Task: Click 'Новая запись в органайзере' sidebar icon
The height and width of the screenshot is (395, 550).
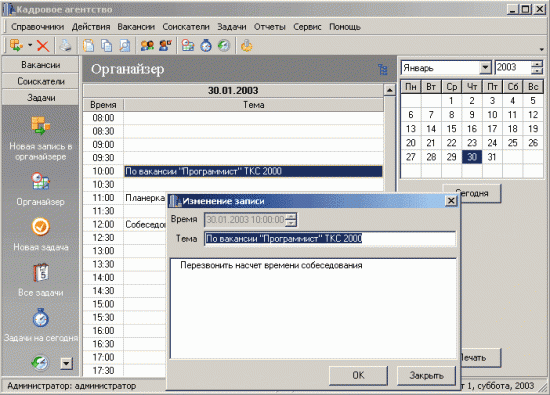Action: pos(41,126)
